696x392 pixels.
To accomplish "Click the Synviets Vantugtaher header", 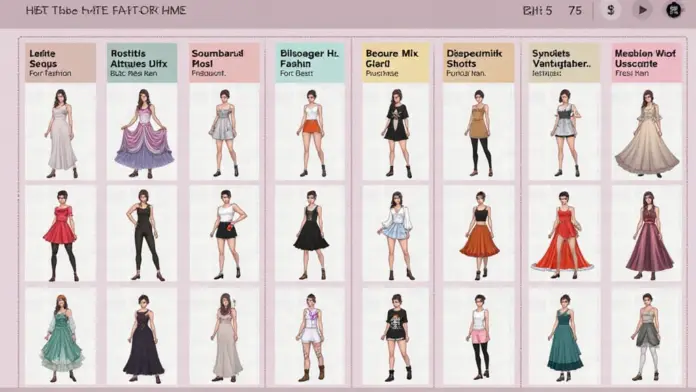I will [564, 63].
